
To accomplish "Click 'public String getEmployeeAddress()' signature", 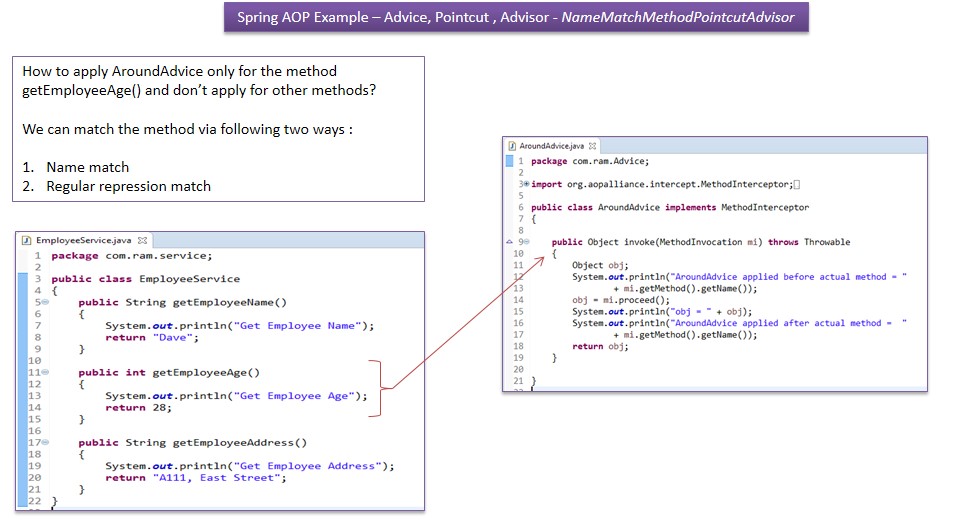I will (x=193, y=442).
